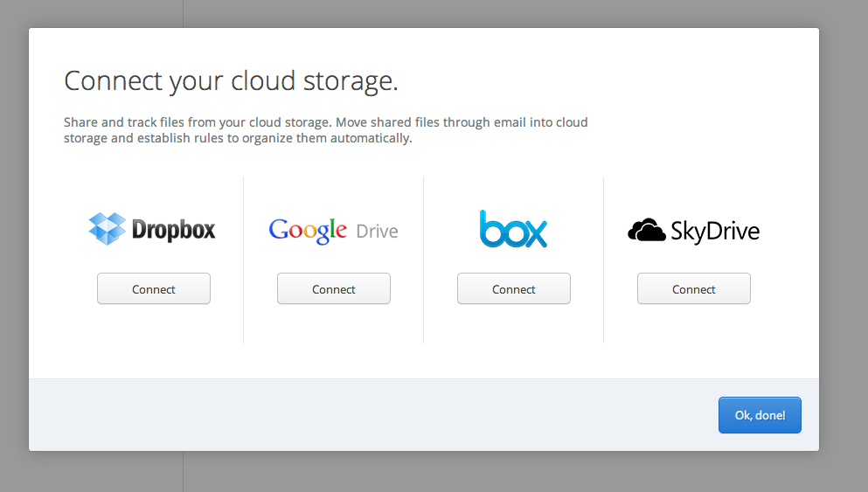Click the Share and track files description
The image size is (868, 492).
[x=325, y=130]
